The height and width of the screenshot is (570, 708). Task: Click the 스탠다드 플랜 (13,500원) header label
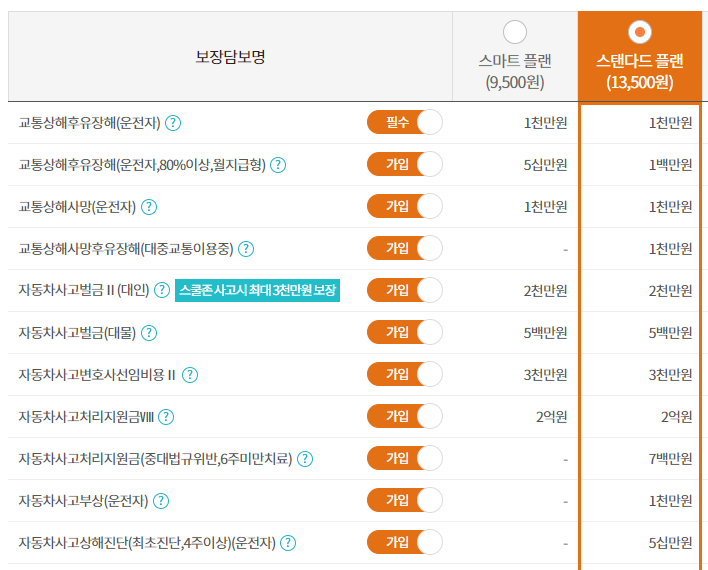[x=640, y=71]
